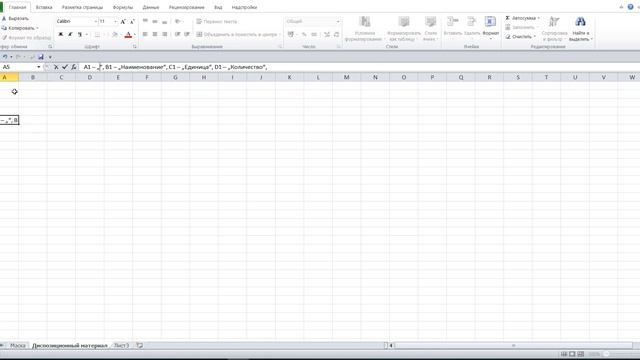The image size is (640, 360).
Task: Align text to top of cell
Action: click(145, 21)
